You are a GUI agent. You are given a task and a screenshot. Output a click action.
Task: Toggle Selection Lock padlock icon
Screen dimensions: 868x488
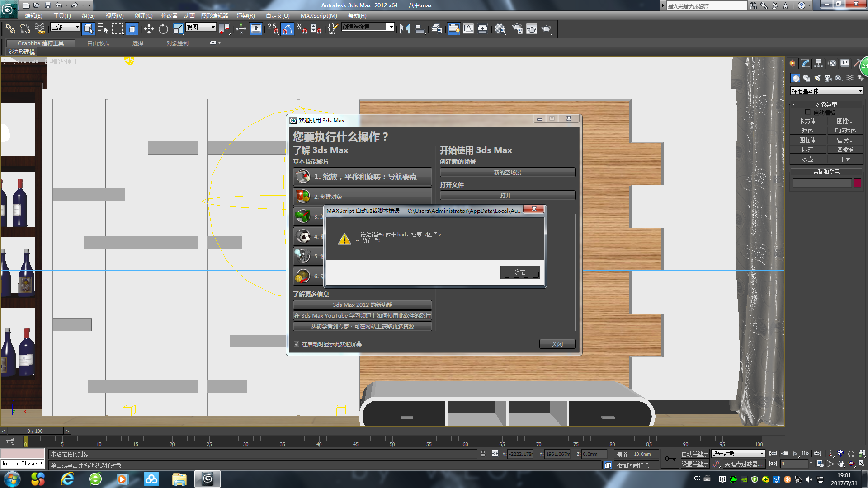[x=483, y=454]
